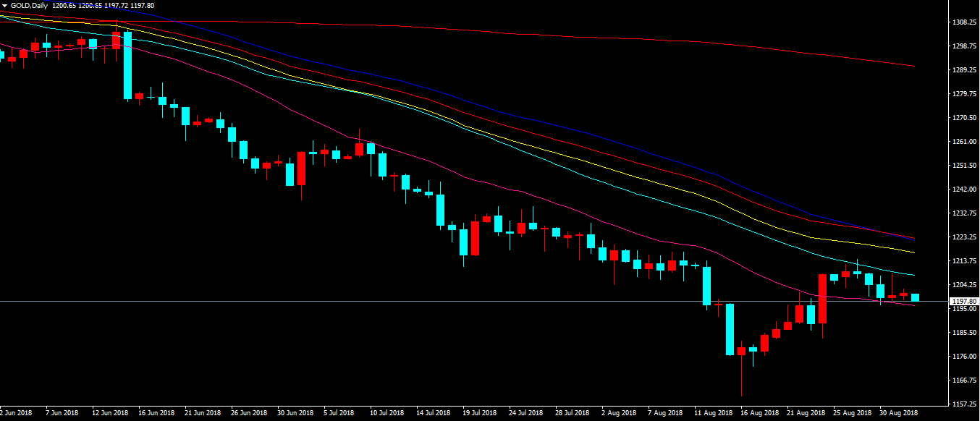Click the 1223.25 price axis label
Screen dimensions: 980x421
965,237
